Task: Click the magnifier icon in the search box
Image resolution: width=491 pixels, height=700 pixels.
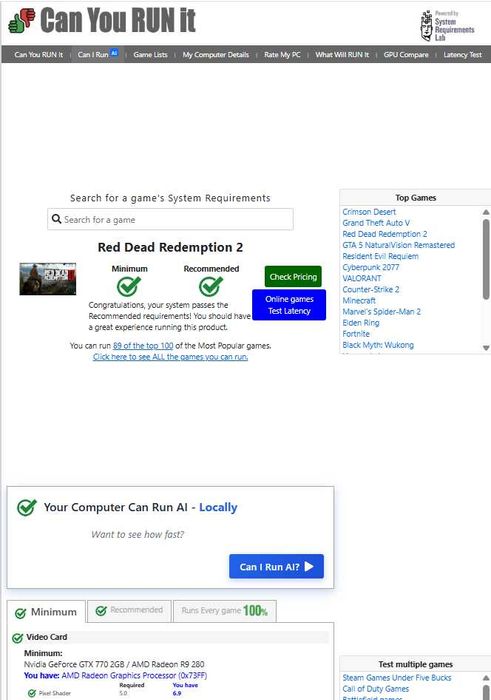Action: click(x=56, y=219)
